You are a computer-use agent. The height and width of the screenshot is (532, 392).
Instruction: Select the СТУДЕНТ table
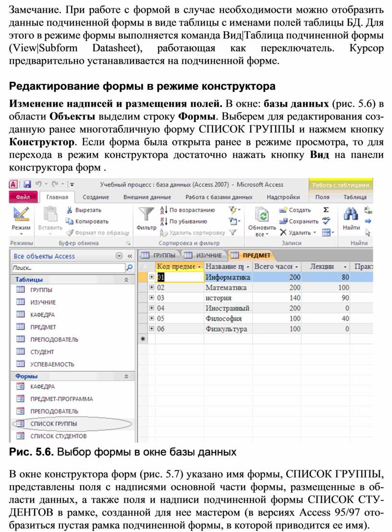click(42, 352)
